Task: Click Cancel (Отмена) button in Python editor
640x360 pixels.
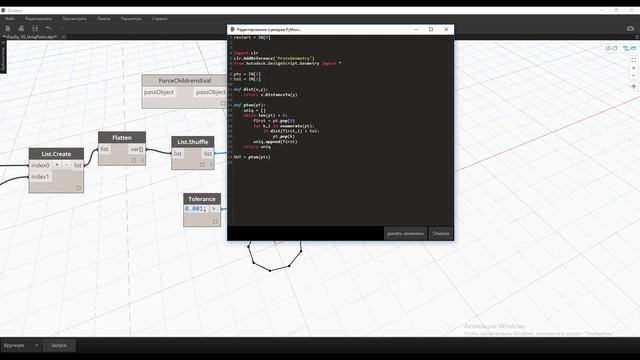Action: coord(441,233)
